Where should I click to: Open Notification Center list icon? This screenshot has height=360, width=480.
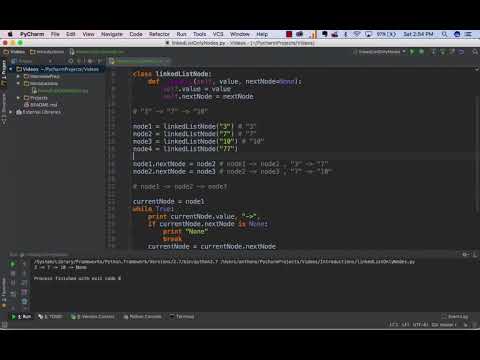[x=468, y=34]
